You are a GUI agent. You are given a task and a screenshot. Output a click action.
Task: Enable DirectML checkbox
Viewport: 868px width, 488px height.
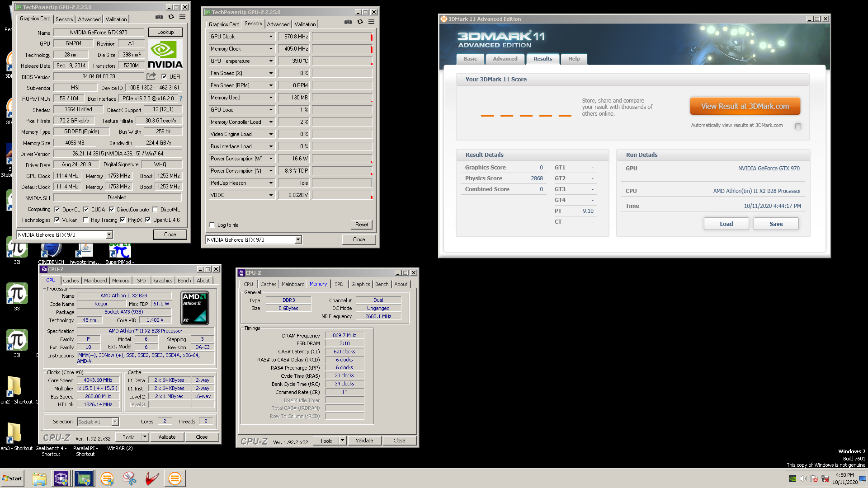155,209
